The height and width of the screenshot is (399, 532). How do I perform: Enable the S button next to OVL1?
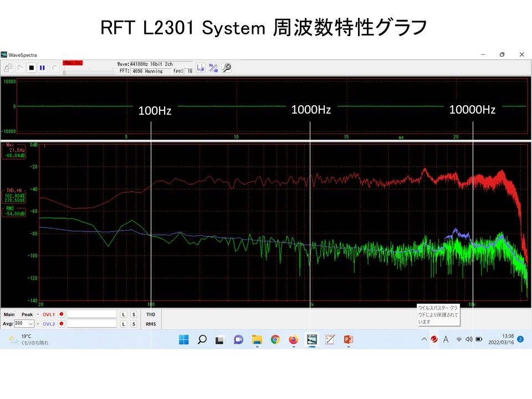(x=134, y=314)
